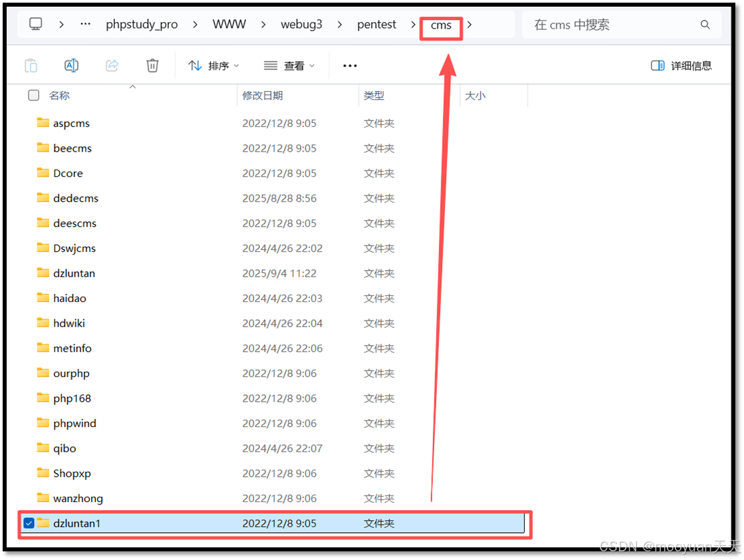Image resolution: width=744 pixels, height=560 pixels.
Task: Click the qibo folder icon
Action: pyautogui.click(x=43, y=448)
